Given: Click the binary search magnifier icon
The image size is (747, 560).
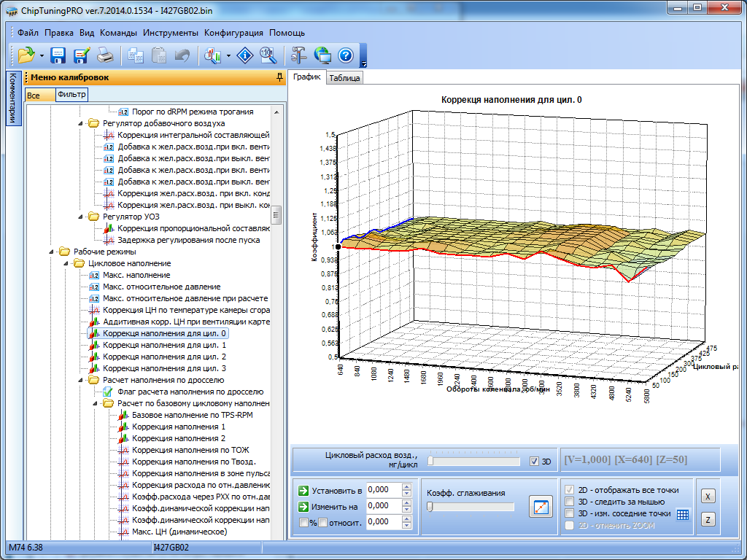Looking at the screenshot, I should [268, 55].
